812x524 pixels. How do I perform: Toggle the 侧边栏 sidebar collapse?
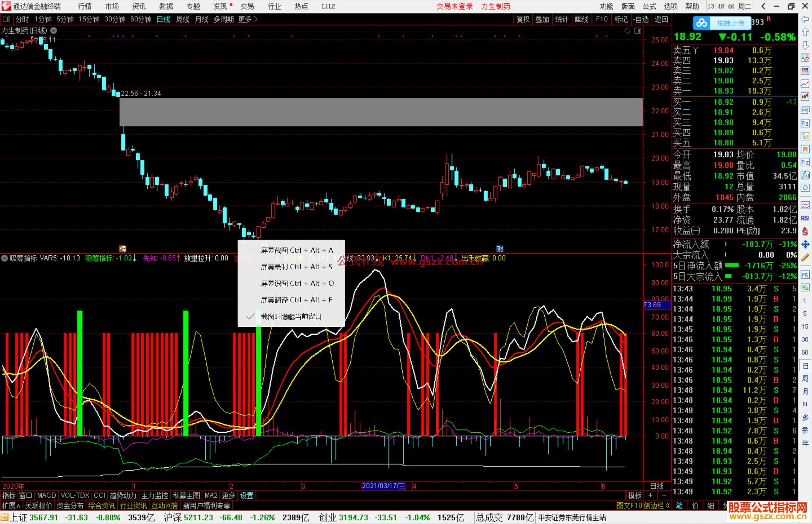[x=657, y=506]
